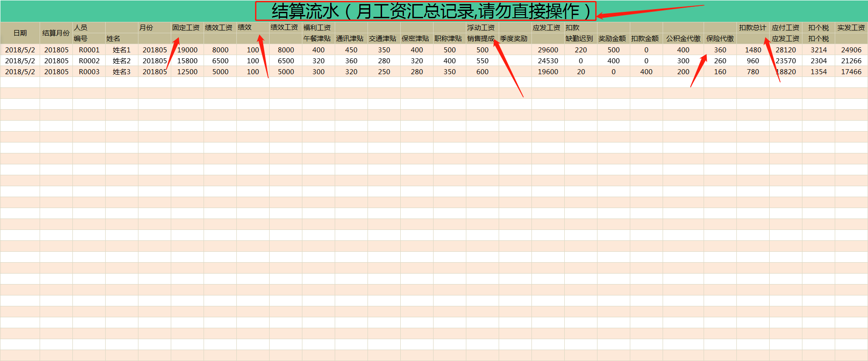
Task: Select total deduction value 1480
Action: (x=753, y=50)
